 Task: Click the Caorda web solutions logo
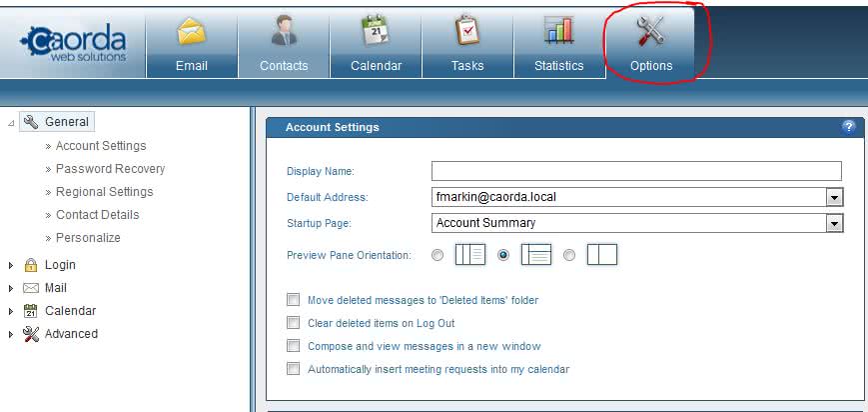pyautogui.click(x=74, y=43)
